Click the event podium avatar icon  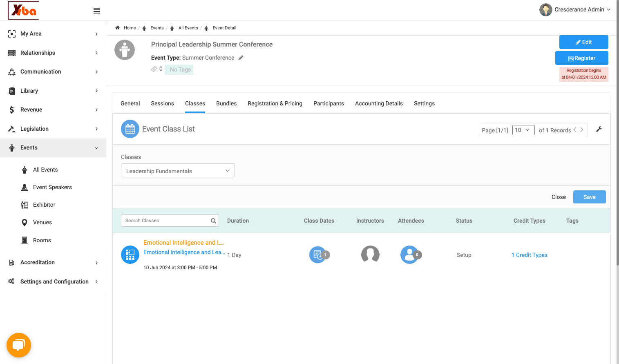(125, 50)
